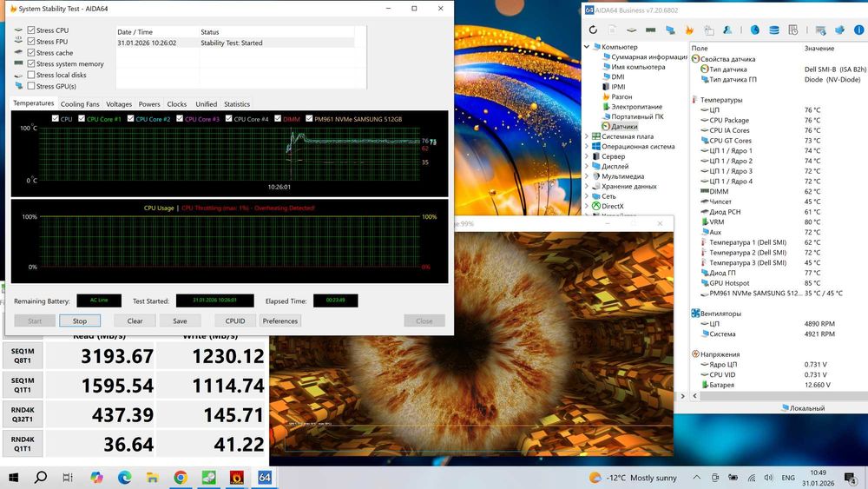Click the memory module icon in AIDA64 toolbar
The width and height of the screenshot is (868, 489).
point(650,30)
